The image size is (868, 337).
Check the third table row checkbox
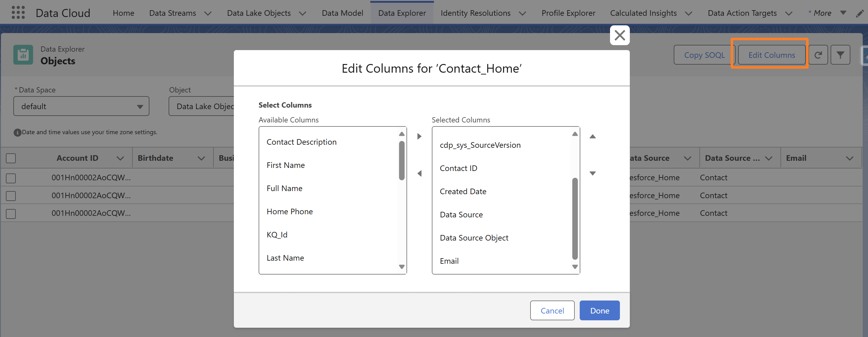click(11, 213)
